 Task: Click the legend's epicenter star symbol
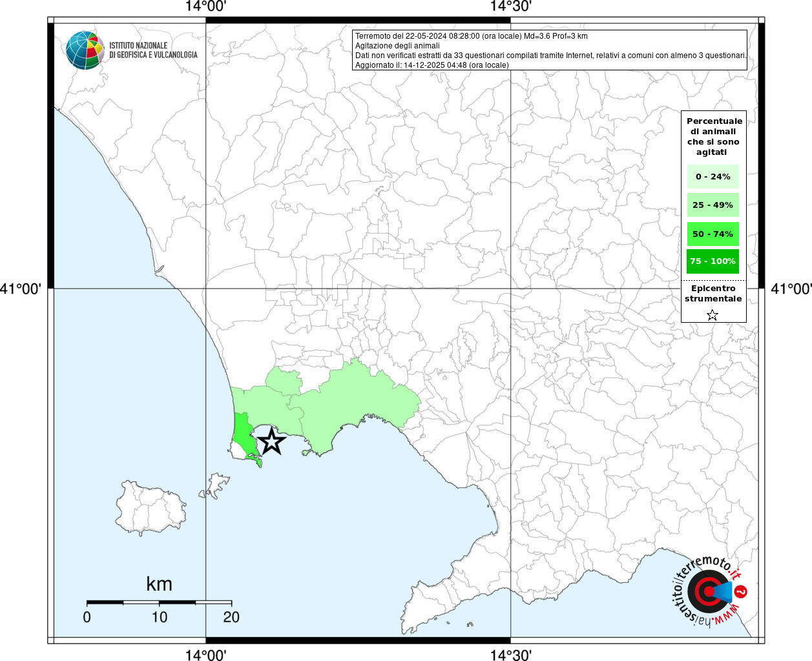[x=713, y=315]
